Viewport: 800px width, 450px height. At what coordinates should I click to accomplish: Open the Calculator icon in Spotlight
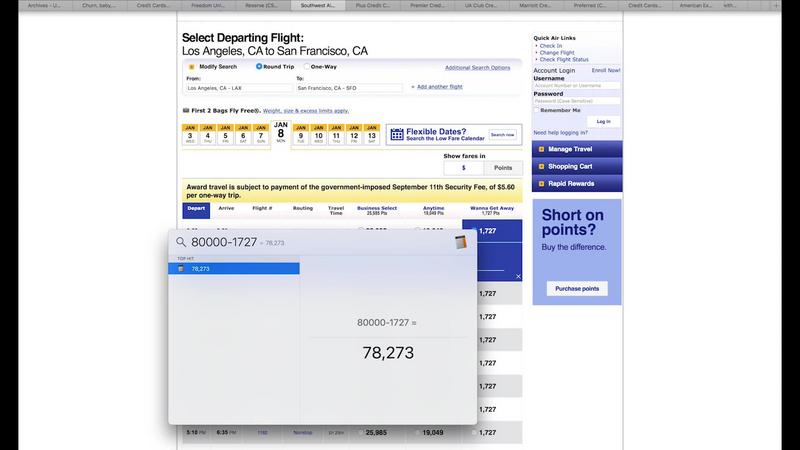(461, 242)
